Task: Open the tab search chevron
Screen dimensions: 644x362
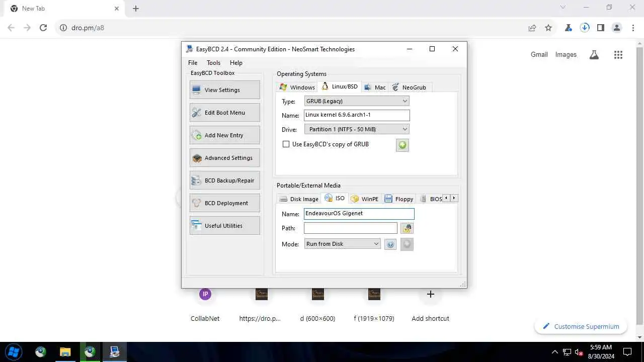Action: tap(563, 7)
